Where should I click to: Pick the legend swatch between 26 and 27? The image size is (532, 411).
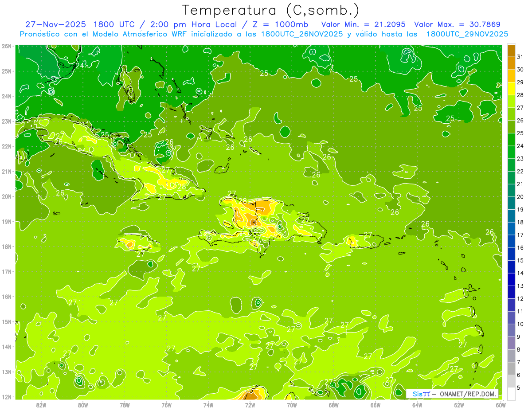pyautogui.click(x=511, y=114)
